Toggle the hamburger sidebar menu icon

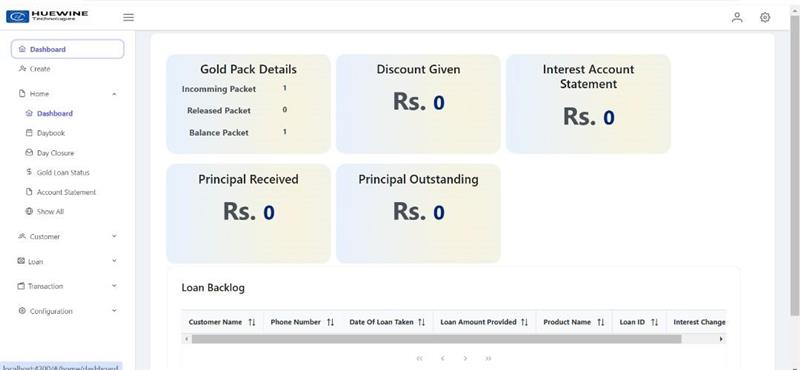pyautogui.click(x=129, y=17)
